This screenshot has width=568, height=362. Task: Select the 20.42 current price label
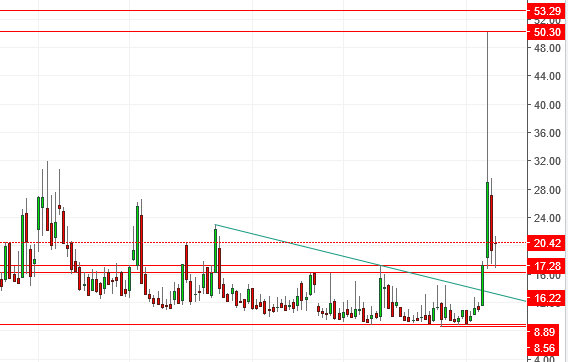tap(547, 243)
